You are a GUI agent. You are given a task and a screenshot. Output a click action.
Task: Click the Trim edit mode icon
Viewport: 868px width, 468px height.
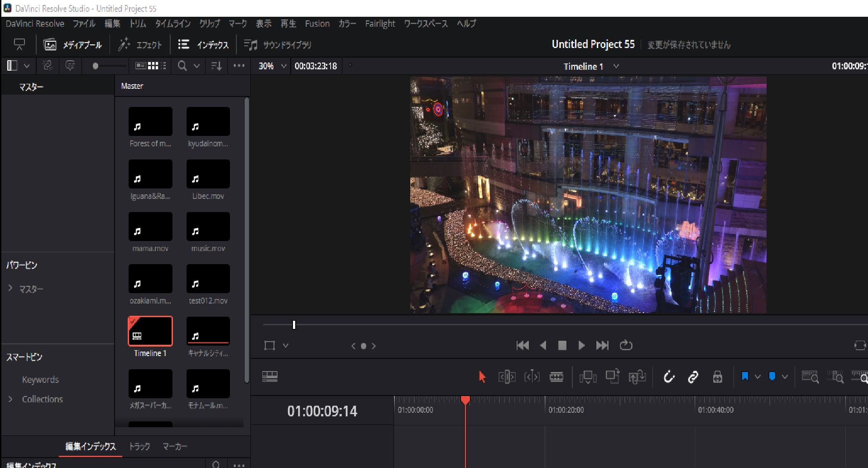pos(507,377)
